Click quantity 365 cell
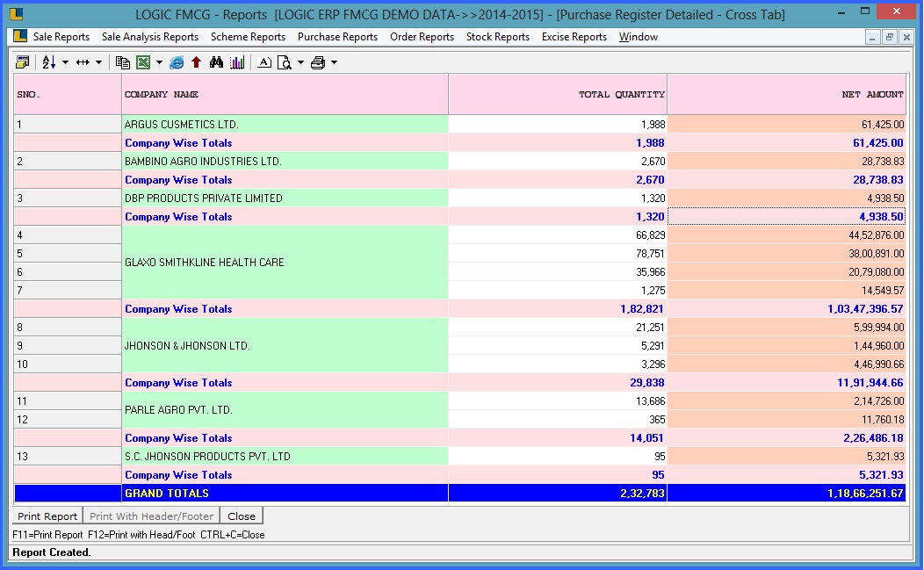 (558, 419)
